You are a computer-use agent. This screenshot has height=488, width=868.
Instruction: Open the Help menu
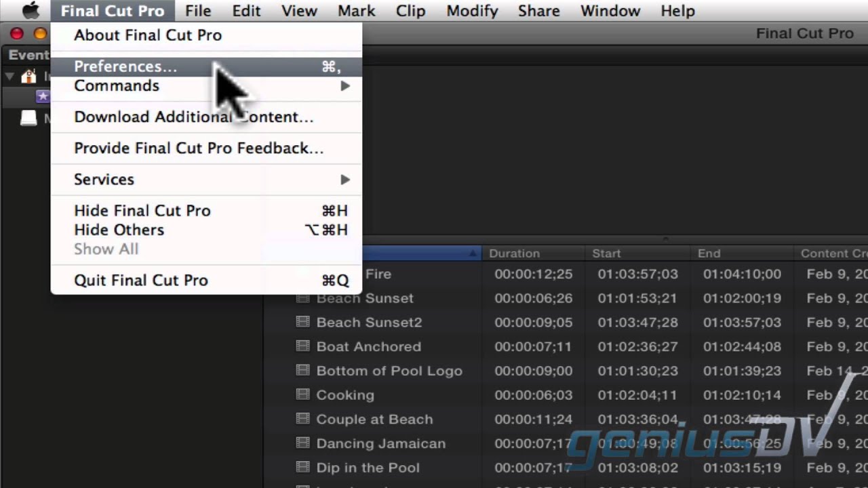[x=677, y=11]
